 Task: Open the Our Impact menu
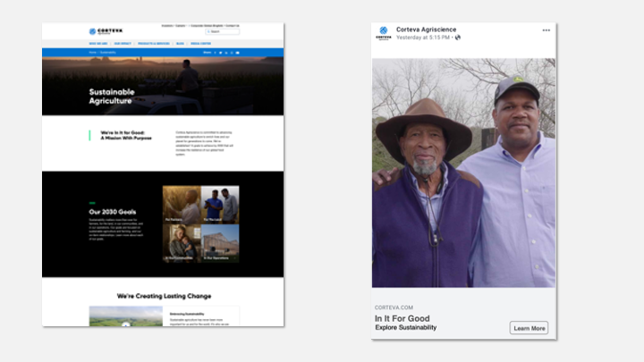(x=123, y=44)
